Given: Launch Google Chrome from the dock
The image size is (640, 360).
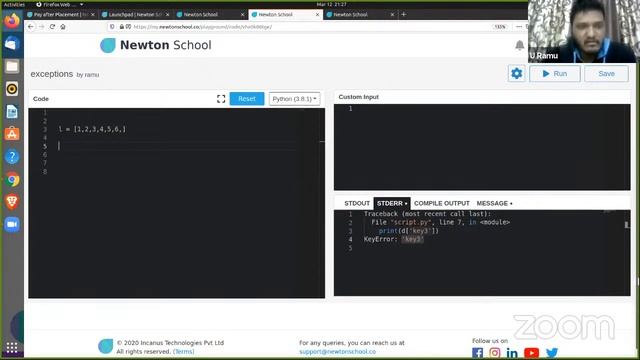Looking at the screenshot, I should pyautogui.click(x=12, y=179).
